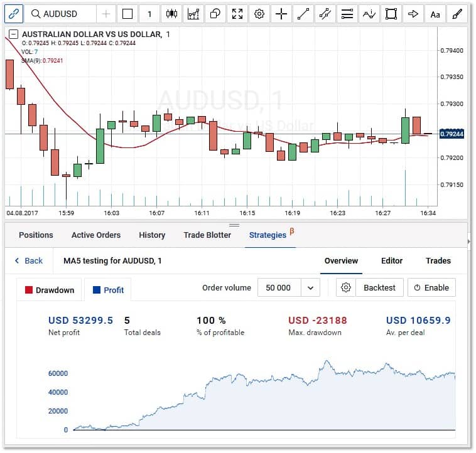
Task: Click the AUDUSD symbol search field
Action: [61, 14]
